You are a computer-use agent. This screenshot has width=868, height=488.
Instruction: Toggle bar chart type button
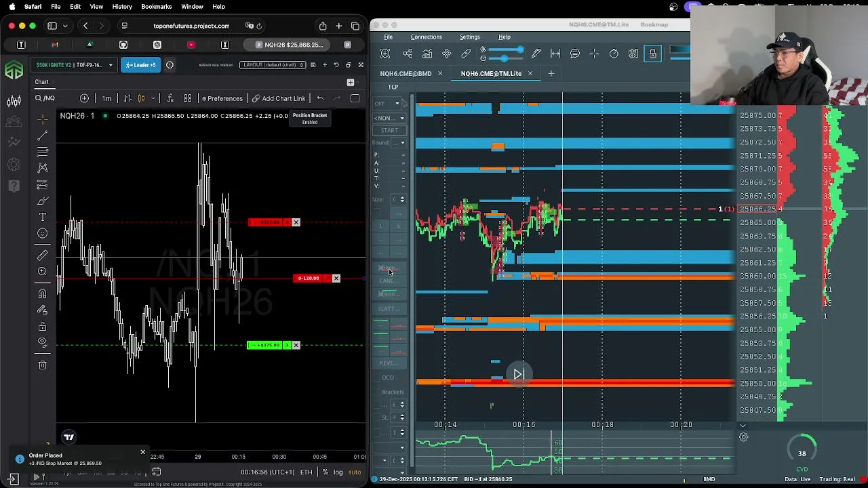tap(127, 98)
